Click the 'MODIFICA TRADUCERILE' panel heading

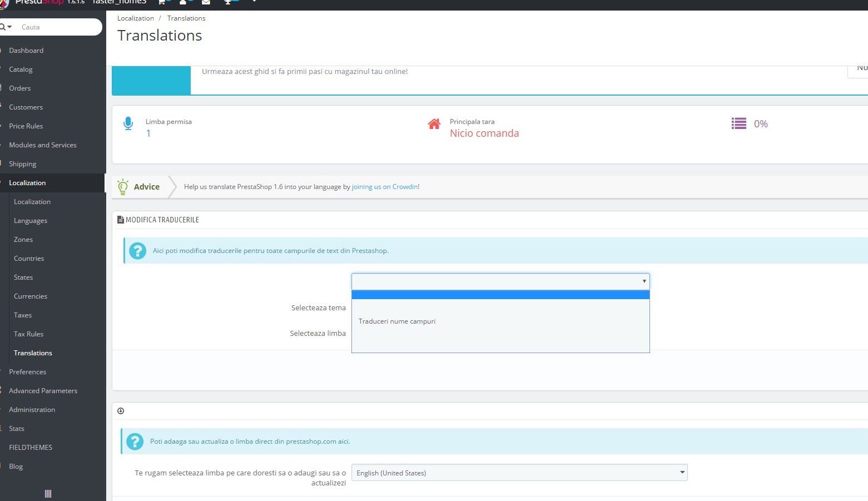pos(162,220)
